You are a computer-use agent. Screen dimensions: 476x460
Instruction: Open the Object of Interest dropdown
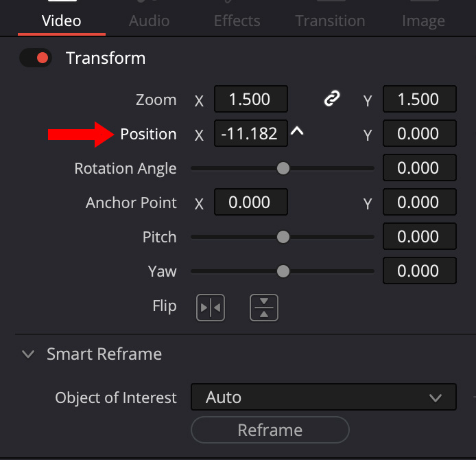point(322,397)
